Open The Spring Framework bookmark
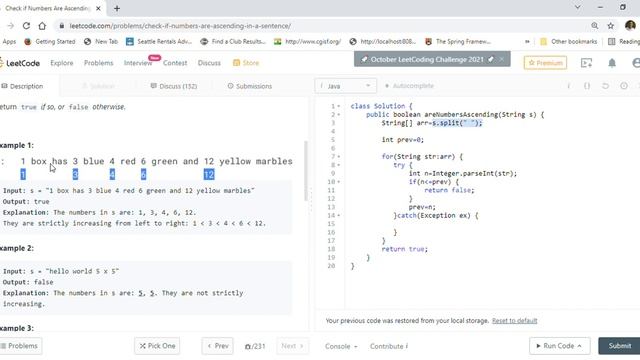The image size is (640, 360). click(458, 42)
